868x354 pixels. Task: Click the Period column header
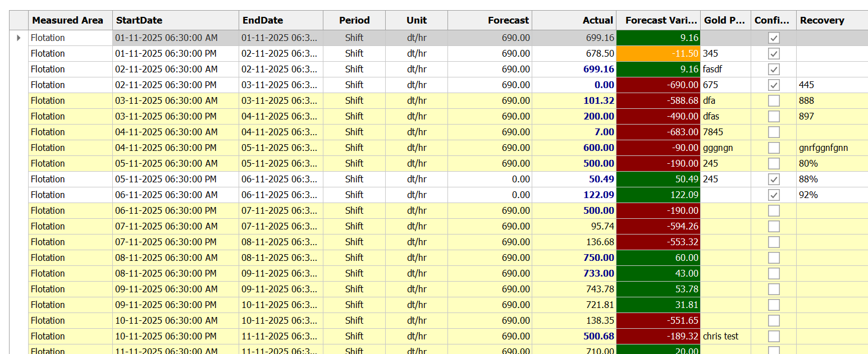354,20
